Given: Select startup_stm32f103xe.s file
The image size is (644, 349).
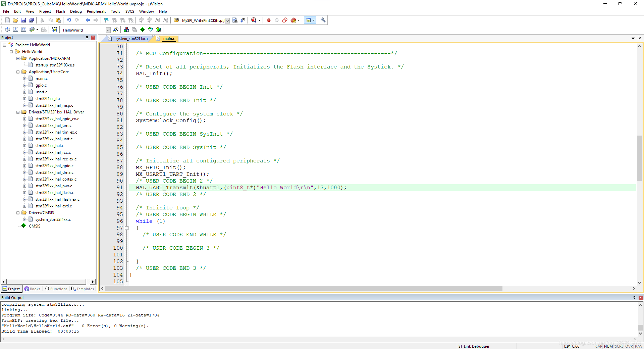Looking at the screenshot, I should pos(55,65).
